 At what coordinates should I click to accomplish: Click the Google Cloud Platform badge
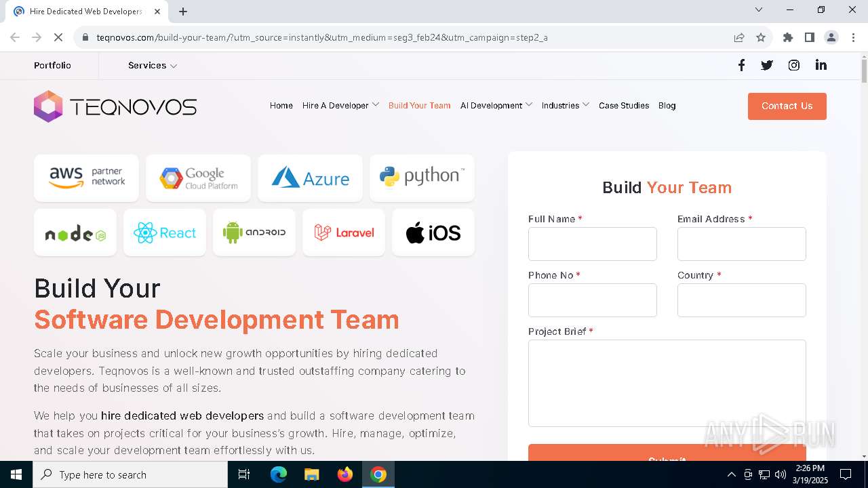click(198, 178)
